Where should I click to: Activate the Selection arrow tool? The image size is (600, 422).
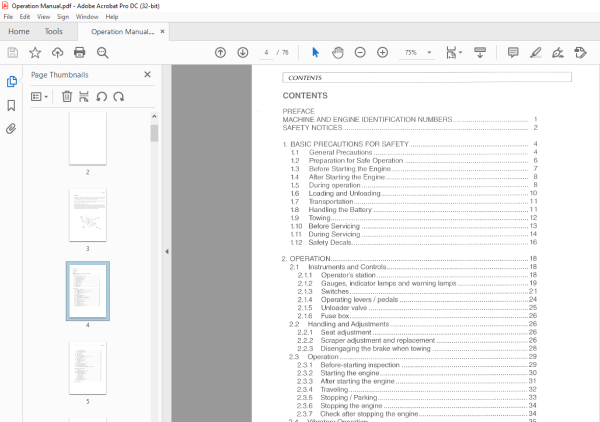pyautogui.click(x=315, y=52)
